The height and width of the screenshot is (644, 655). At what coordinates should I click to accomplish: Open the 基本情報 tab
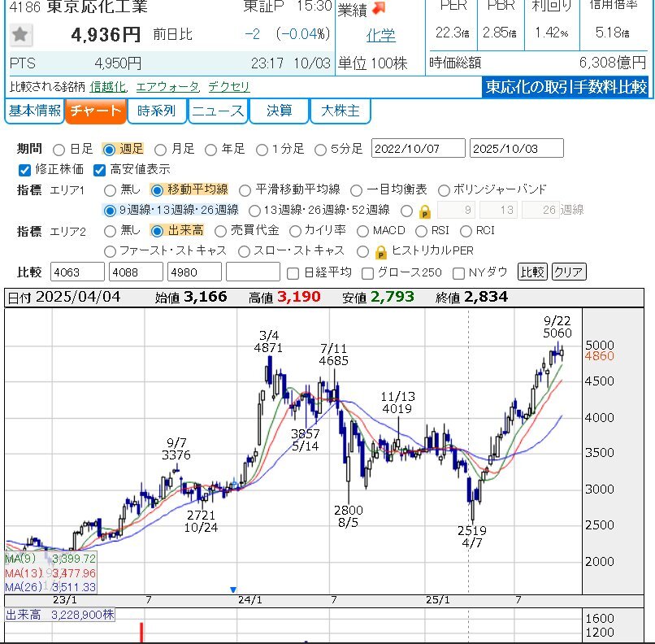click(35, 111)
